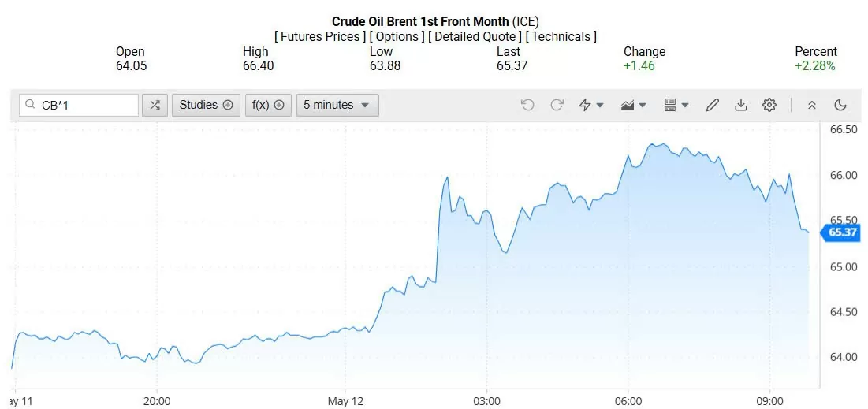This screenshot has width=868, height=409.
Task: Expand the layout template dropdown
Action: (x=676, y=105)
